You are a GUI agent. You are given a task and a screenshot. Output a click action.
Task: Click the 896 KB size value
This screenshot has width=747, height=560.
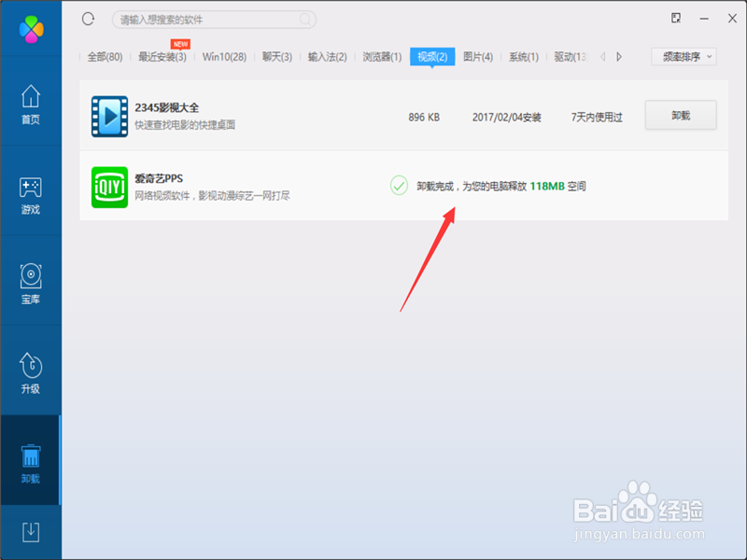(424, 118)
